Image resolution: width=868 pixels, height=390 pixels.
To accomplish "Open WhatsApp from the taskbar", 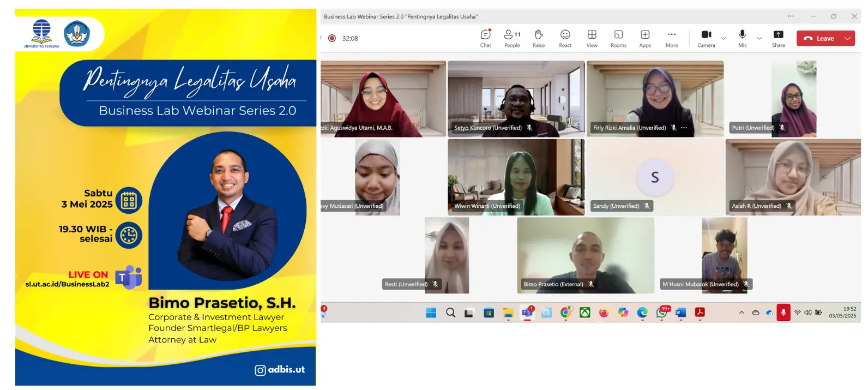I will 662,313.
